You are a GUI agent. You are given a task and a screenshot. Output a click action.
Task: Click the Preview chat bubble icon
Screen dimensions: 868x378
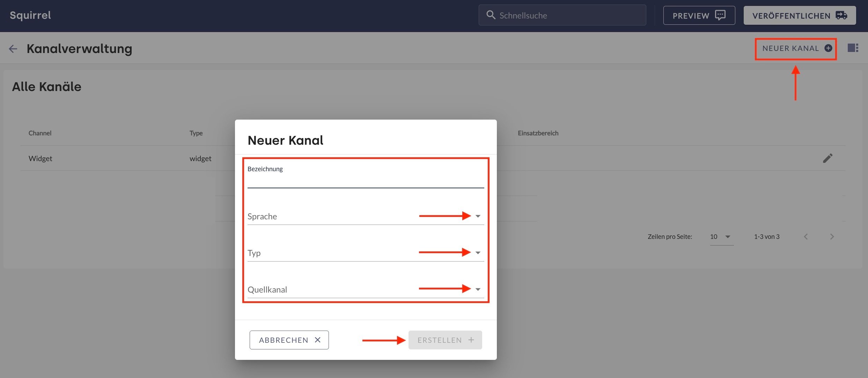720,15
